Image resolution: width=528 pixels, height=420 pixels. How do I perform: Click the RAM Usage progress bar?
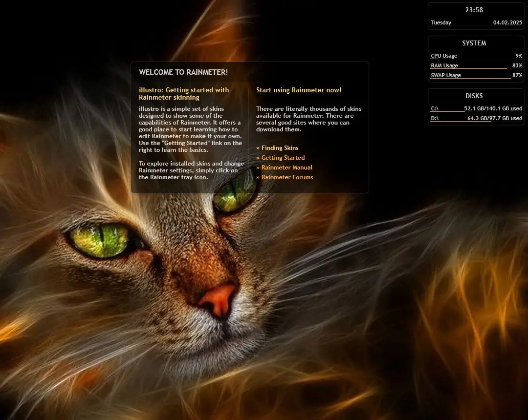click(469, 68)
